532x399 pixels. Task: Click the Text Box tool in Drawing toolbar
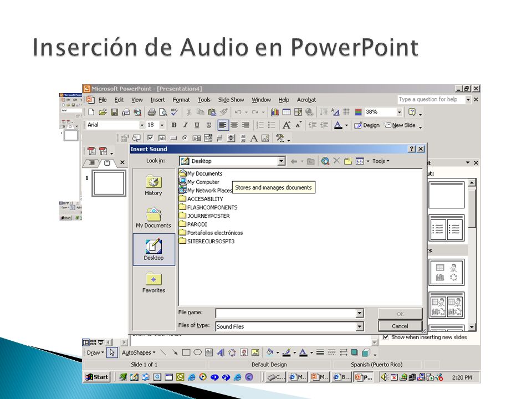click(x=209, y=352)
